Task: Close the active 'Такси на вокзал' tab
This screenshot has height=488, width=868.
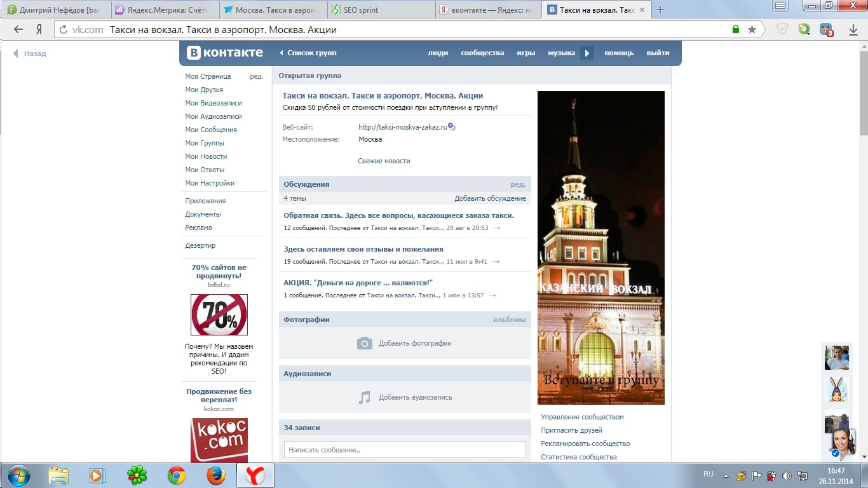Action: (x=642, y=10)
